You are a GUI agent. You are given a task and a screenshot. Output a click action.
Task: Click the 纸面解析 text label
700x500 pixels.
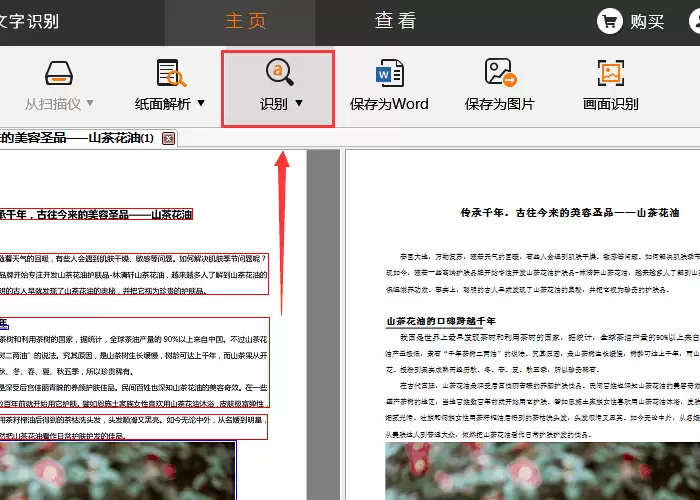pyautogui.click(x=163, y=104)
